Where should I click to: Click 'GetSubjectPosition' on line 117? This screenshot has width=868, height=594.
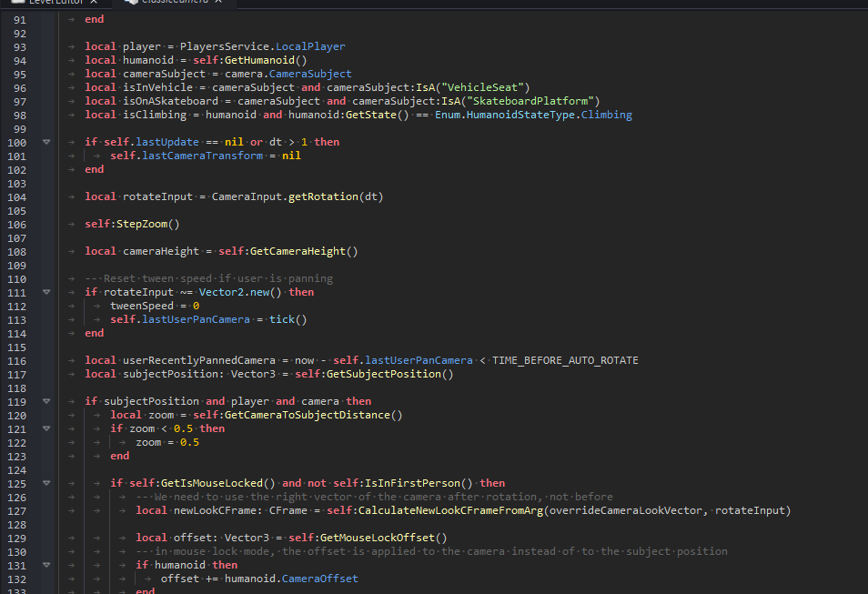click(x=384, y=374)
